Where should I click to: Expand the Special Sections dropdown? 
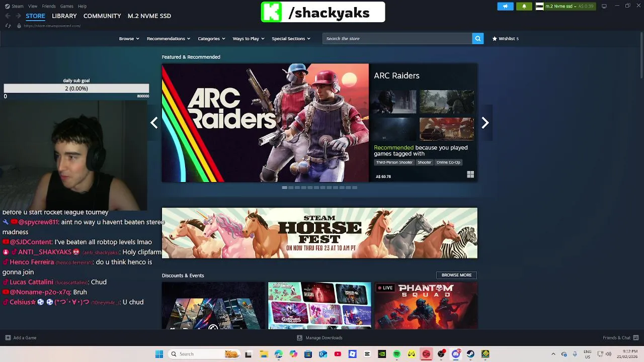[x=291, y=38]
